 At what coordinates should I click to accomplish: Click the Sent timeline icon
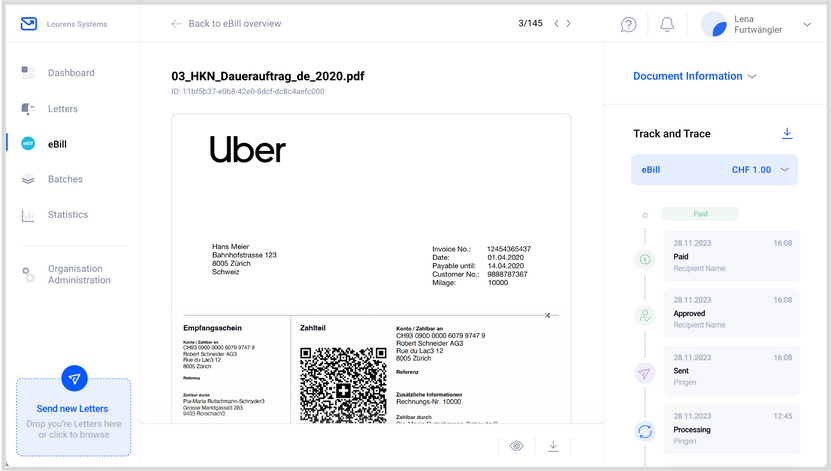645,374
